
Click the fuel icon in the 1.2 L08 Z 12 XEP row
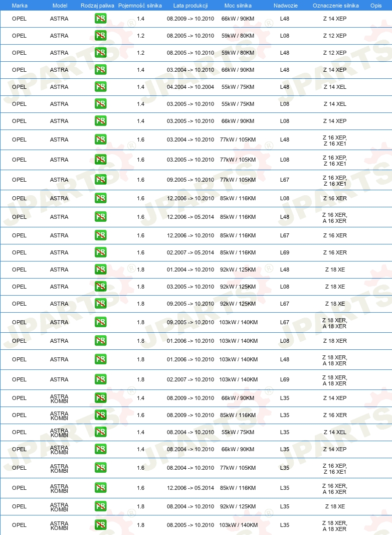[x=101, y=36]
